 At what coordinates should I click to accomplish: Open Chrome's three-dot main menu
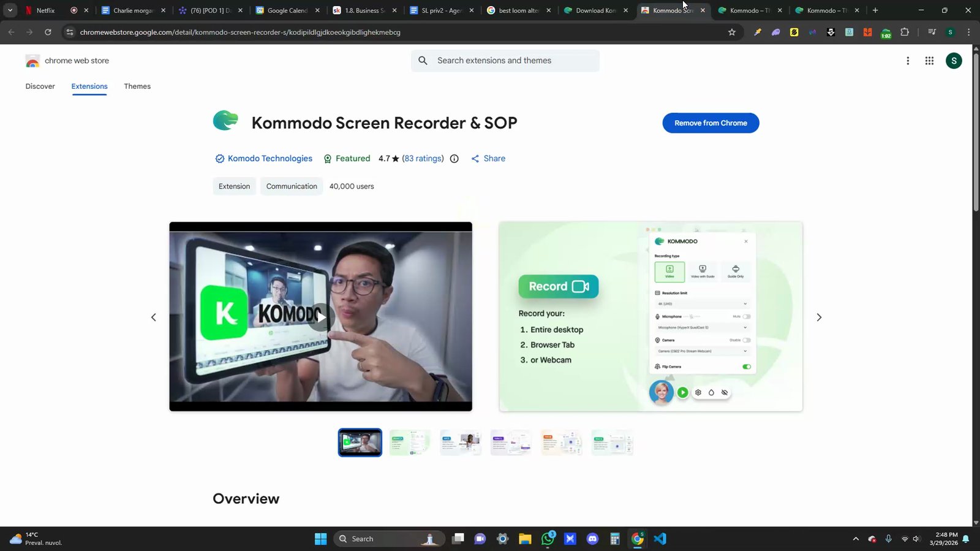[968, 32]
